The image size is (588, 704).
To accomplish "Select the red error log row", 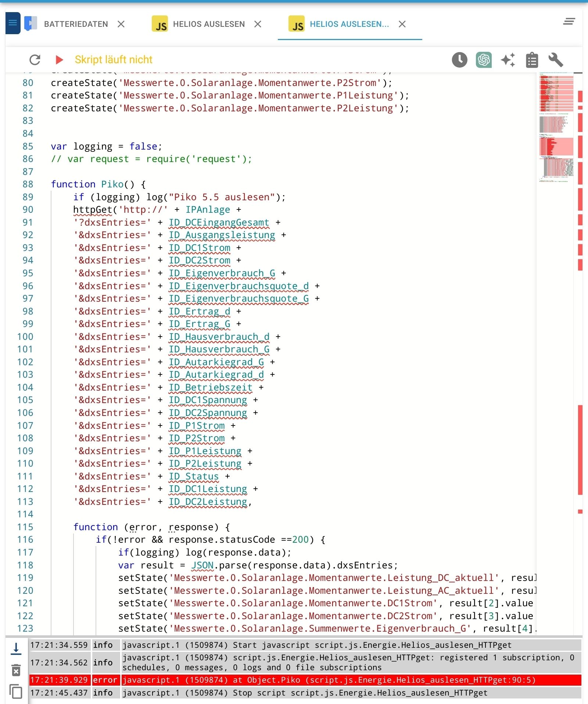I will (305, 680).
